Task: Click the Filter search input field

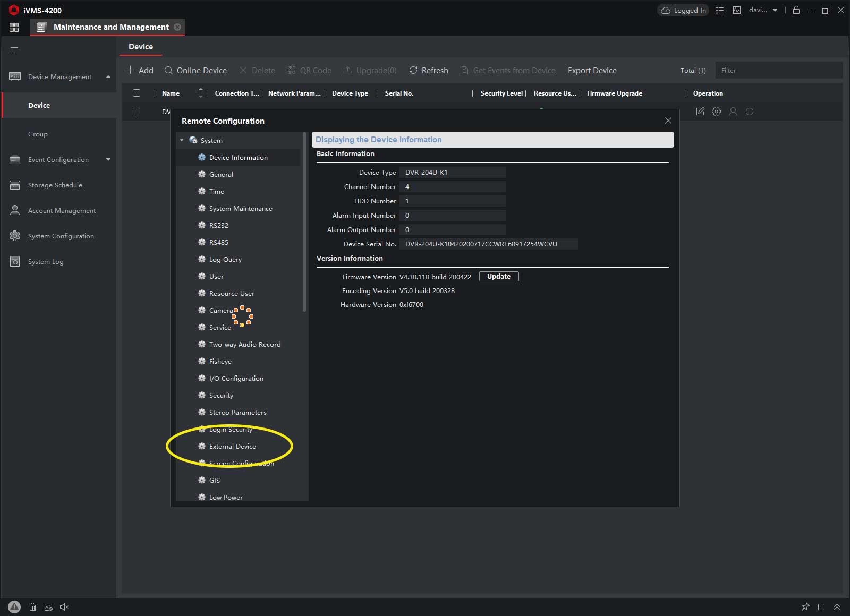Action: 778,70
